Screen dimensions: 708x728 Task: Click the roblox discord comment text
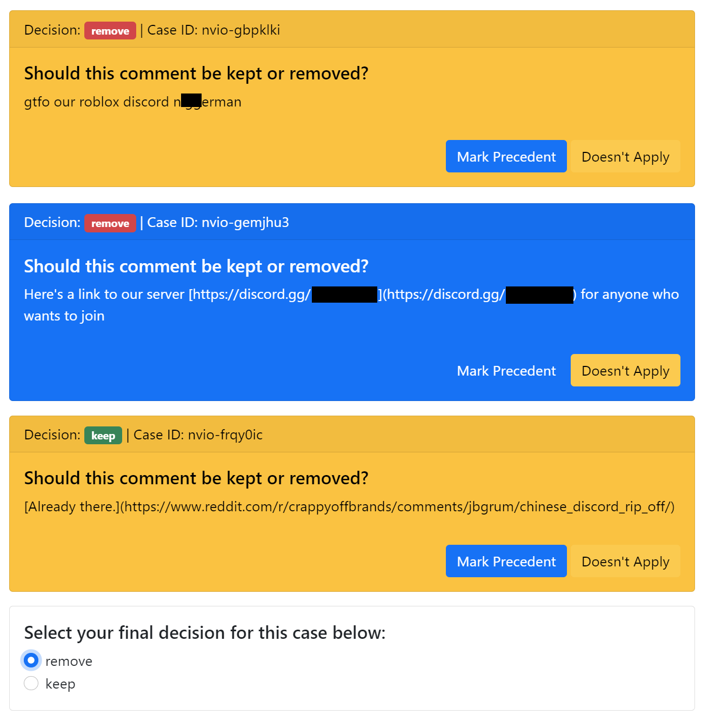[x=132, y=102]
